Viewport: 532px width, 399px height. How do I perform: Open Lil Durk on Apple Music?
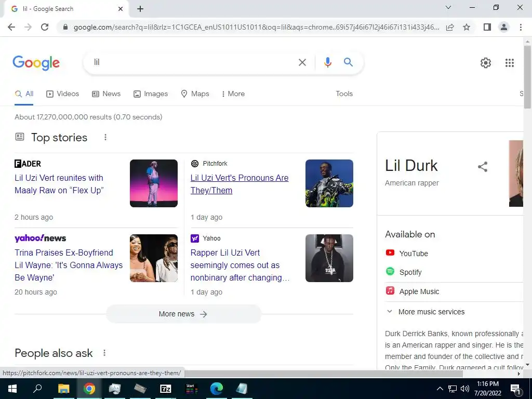412,291
